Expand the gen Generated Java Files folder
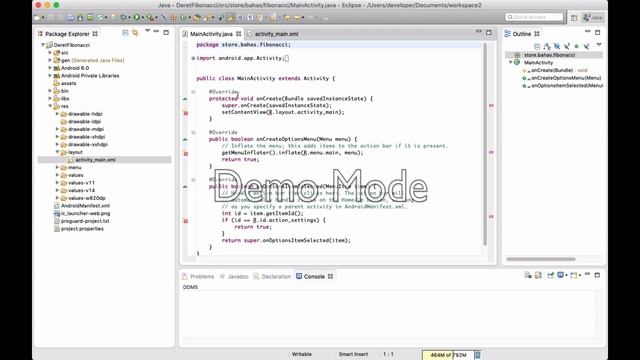 pos(50,60)
